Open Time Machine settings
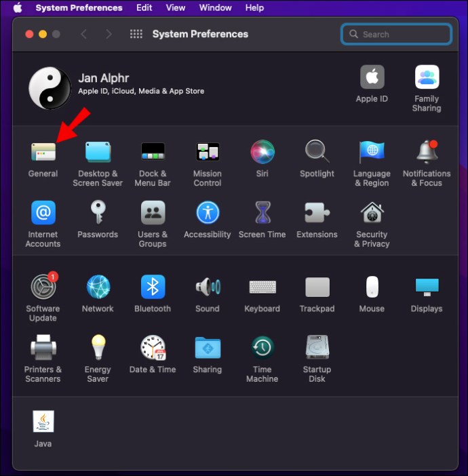 click(x=262, y=347)
